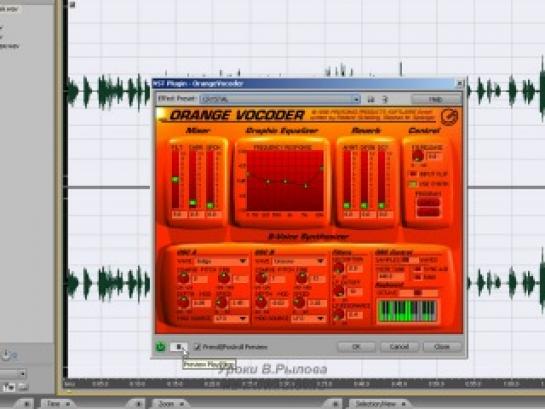Toggle Preroll/Postroll Preview checkbox

(197, 346)
